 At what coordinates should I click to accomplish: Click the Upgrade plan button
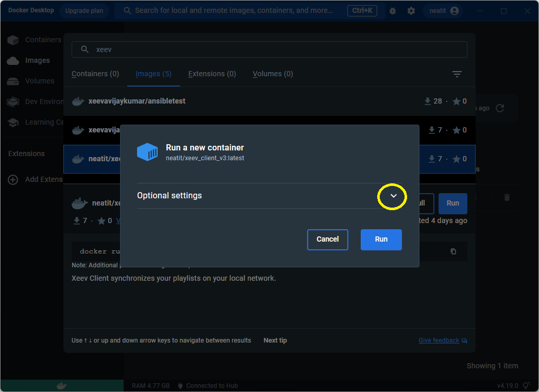pos(84,11)
